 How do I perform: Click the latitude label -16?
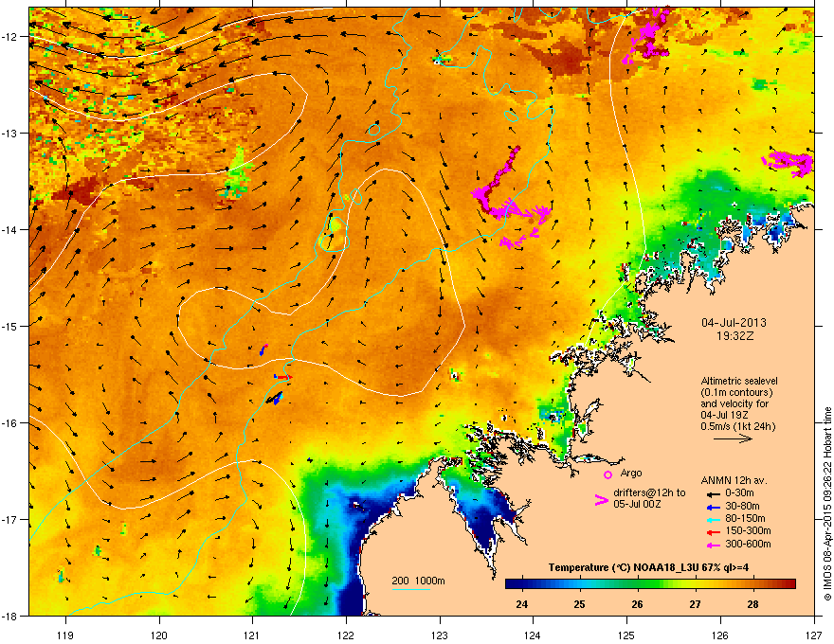[x=9, y=423]
